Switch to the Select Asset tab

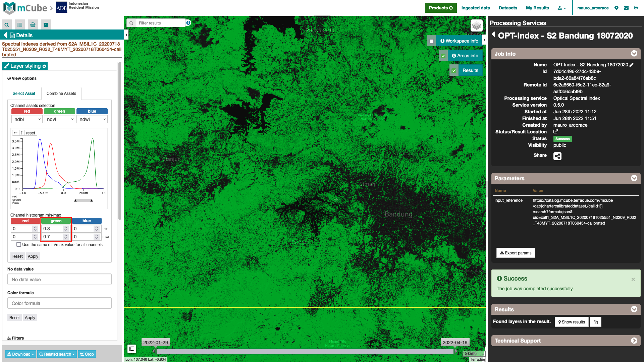tap(24, 94)
